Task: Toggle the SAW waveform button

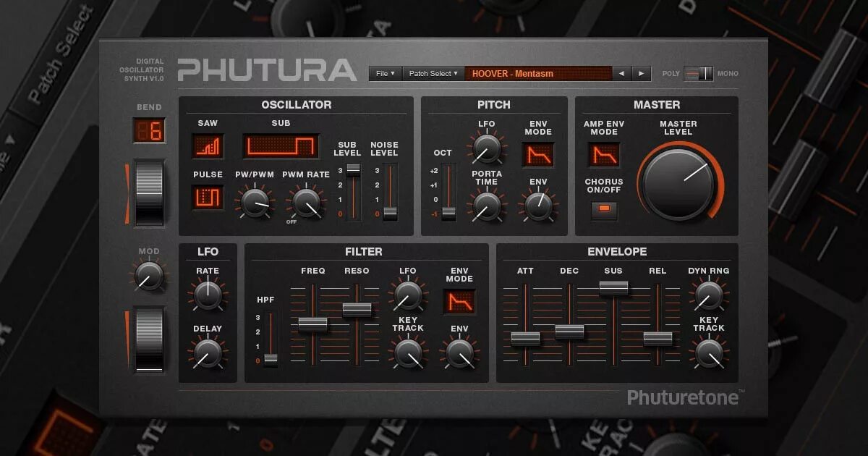Action: click(x=208, y=146)
